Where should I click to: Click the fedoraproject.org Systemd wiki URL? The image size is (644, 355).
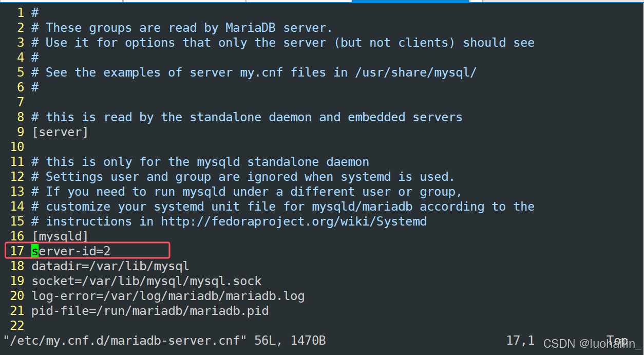[294, 221]
